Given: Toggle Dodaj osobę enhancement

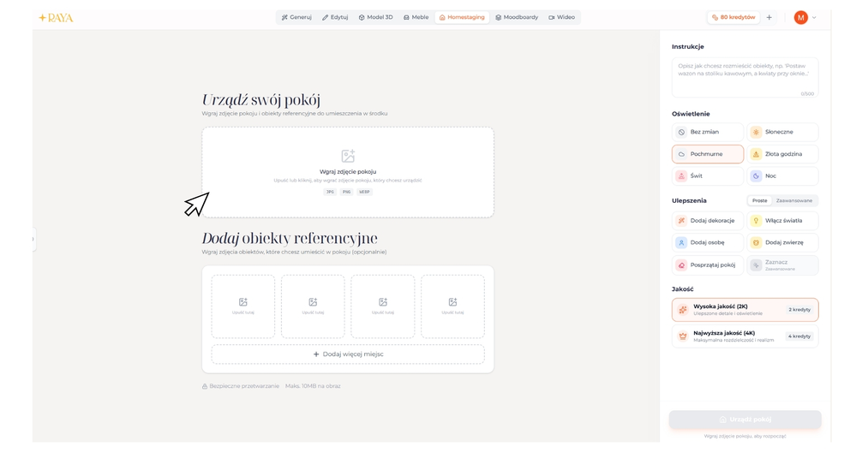Looking at the screenshot, I should 708,243.
